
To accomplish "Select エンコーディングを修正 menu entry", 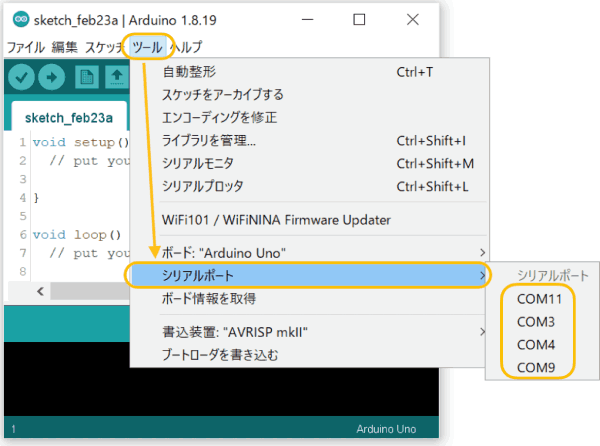I will pos(309,117).
